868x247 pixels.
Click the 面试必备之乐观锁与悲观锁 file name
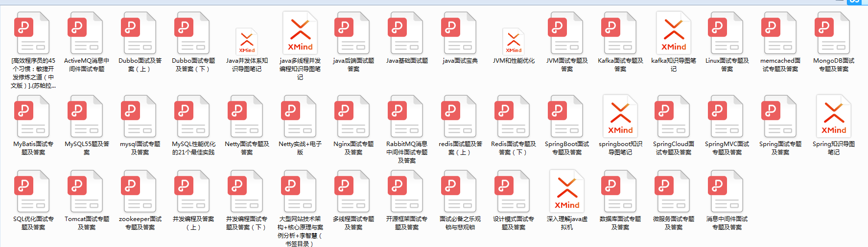[x=460, y=223]
